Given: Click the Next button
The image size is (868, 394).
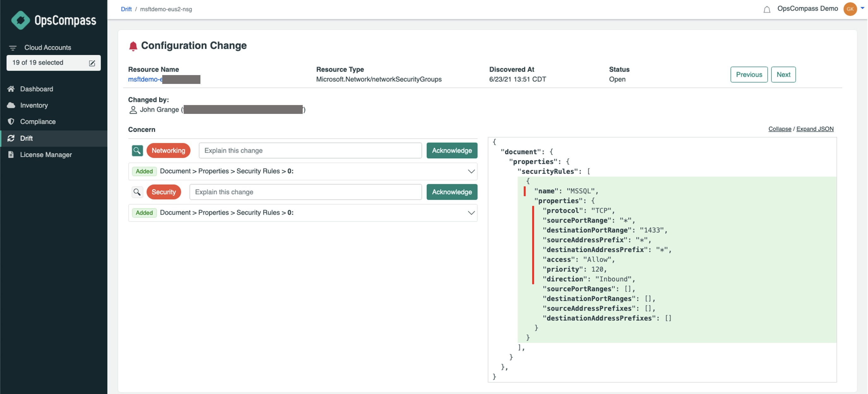Looking at the screenshot, I should (783, 74).
